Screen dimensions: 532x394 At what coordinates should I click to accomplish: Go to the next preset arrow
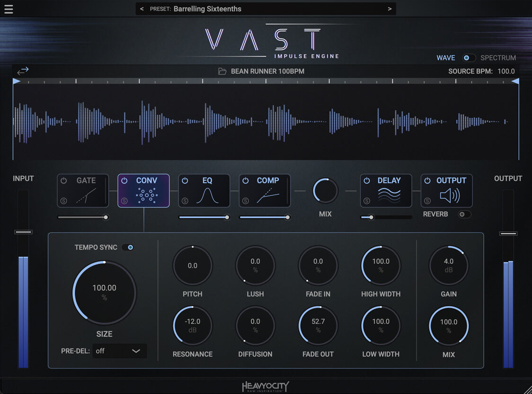pyautogui.click(x=390, y=9)
